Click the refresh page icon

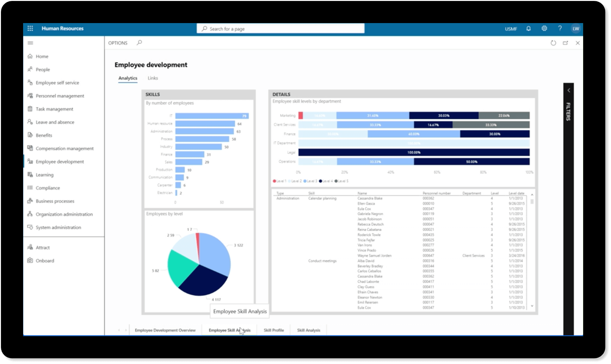tap(553, 43)
